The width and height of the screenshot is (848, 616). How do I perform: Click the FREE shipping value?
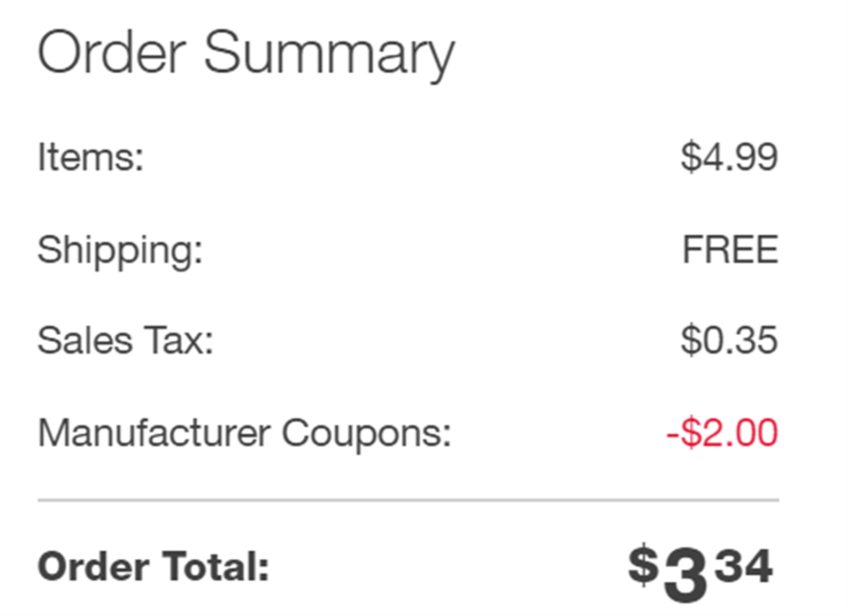pyautogui.click(x=730, y=249)
